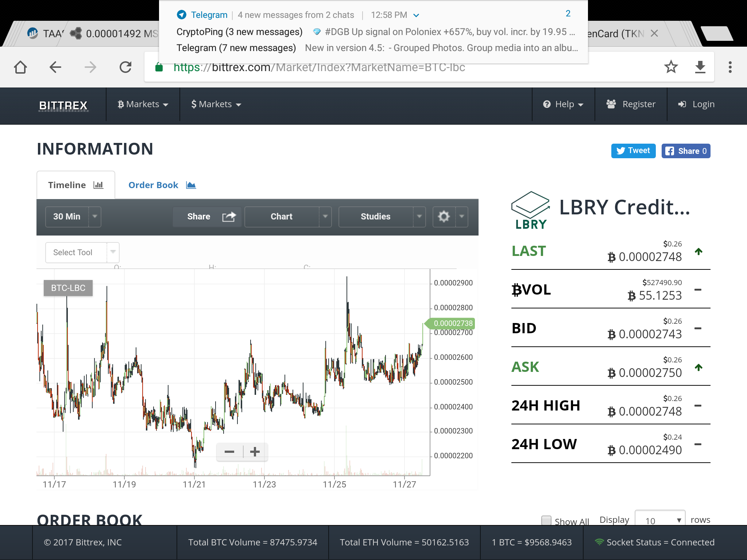The image size is (747, 560).
Task: Toggle the Show All checkbox
Action: coord(546,520)
